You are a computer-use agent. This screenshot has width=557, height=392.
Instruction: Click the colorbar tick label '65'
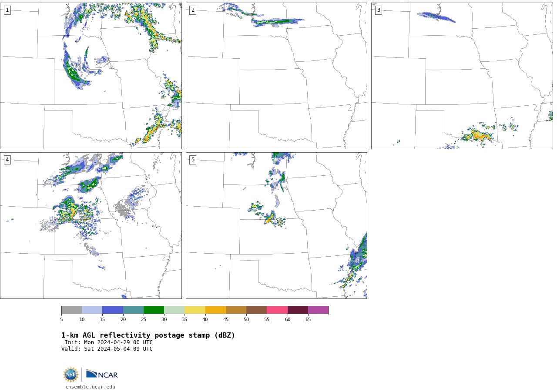[308, 320]
